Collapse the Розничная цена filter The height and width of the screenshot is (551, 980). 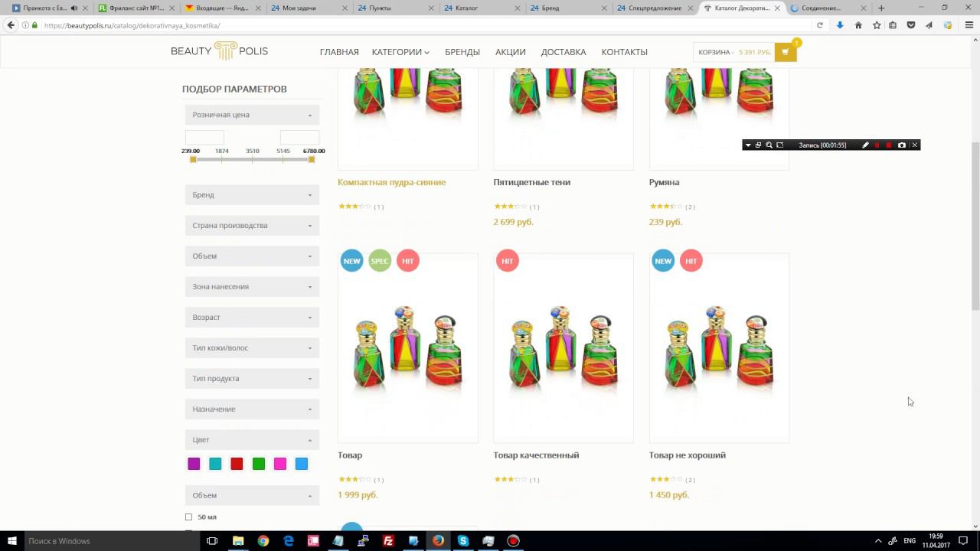click(x=252, y=115)
